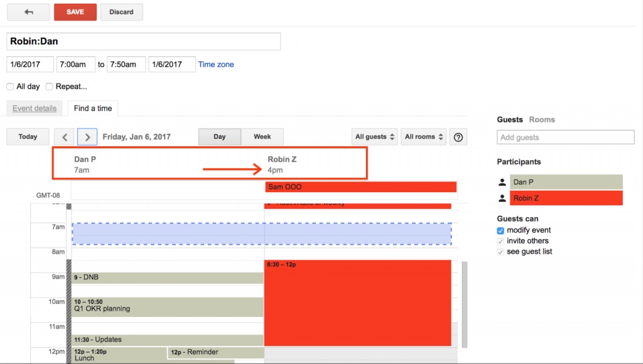Select Robin Z red participant bar
The height and width of the screenshot is (364, 643).
tap(566, 198)
